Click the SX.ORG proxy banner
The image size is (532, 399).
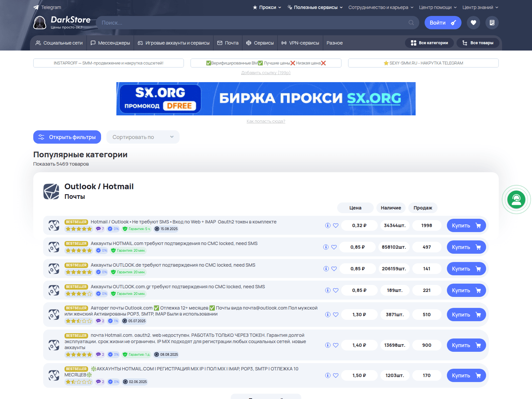tap(266, 99)
